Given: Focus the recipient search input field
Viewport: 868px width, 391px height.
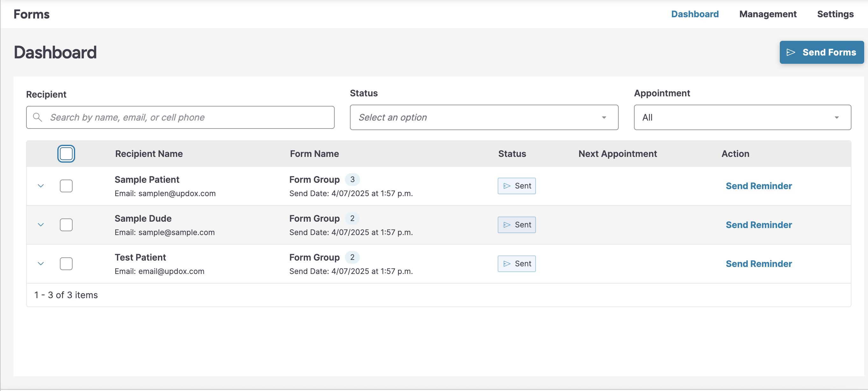Looking at the screenshot, I should click(x=189, y=117).
